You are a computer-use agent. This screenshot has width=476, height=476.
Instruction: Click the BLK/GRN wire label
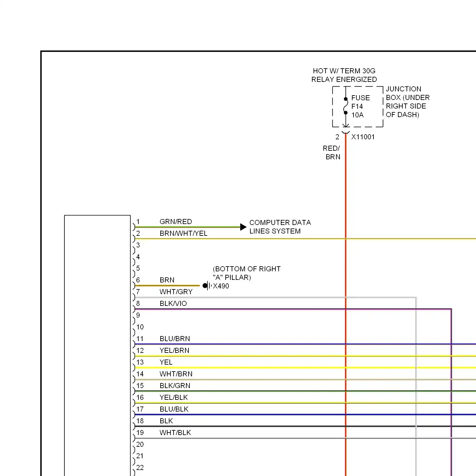[175, 386]
